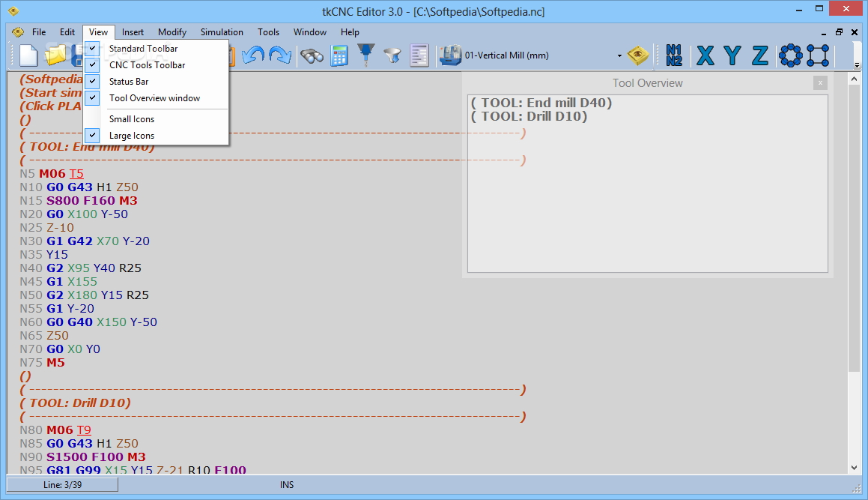Image resolution: width=868 pixels, height=500 pixels.
Task: Select End mill D40 in Tool Overview
Action: click(x=541, y=103)
